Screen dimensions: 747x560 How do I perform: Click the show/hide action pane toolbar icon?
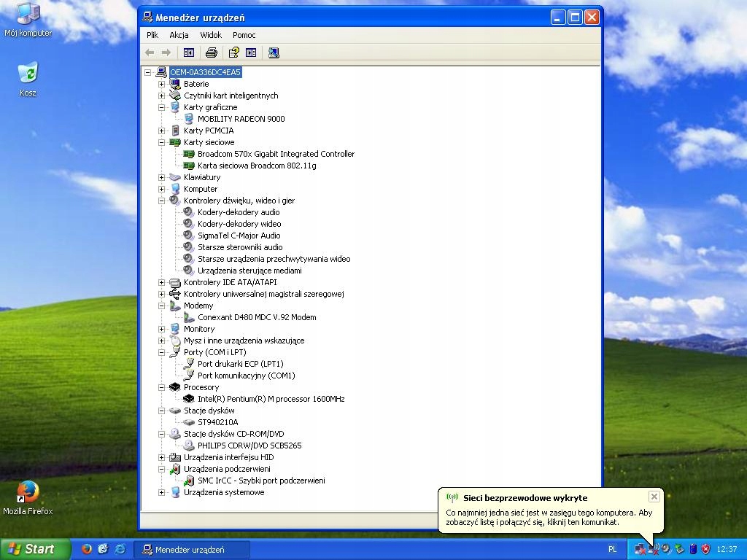(x=251, y=52)
